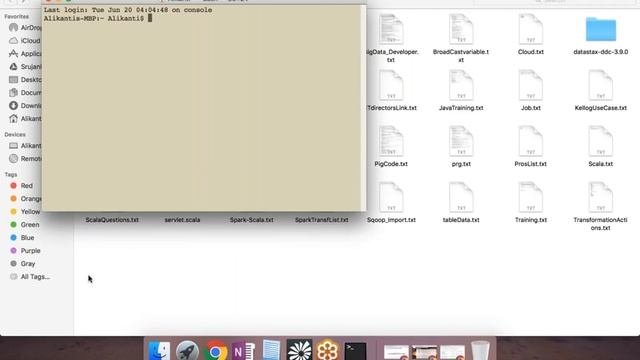Select the third minimized window thumbnail in Dock
The width and height of the screenshot is (640, 360).
coord(452,352)
